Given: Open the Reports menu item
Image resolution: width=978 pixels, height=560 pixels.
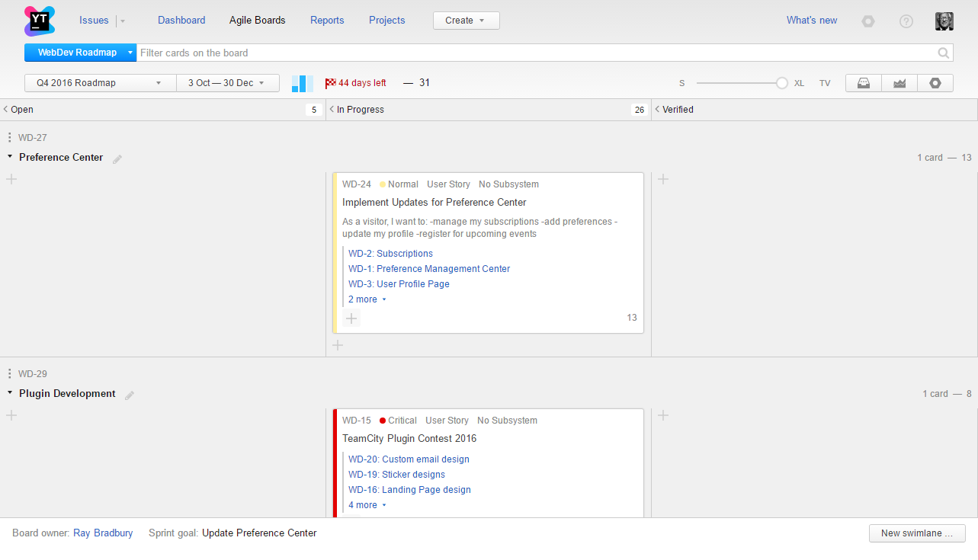Looking at the screenshot, I should 327,21.
